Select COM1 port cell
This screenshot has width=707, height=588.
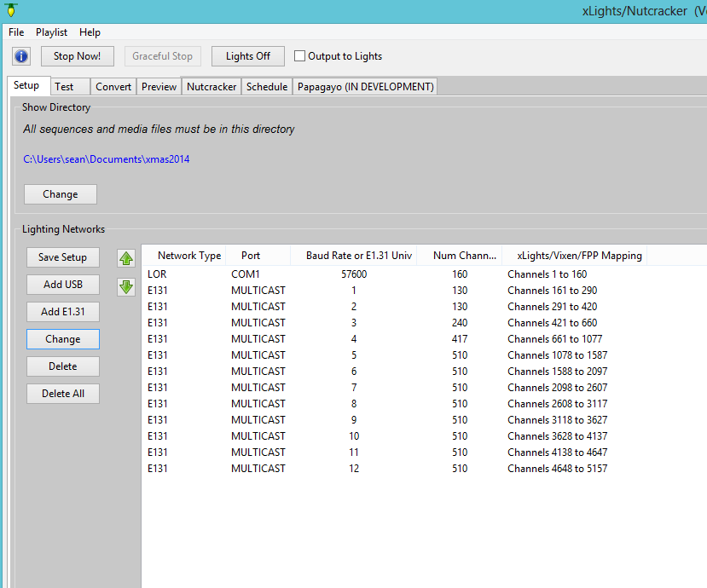pos(246,274)
